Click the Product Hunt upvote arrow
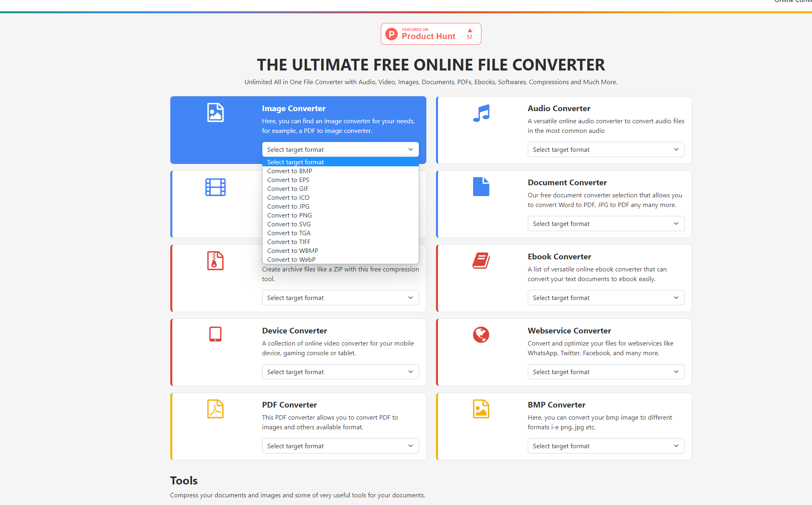 (469, 30)
